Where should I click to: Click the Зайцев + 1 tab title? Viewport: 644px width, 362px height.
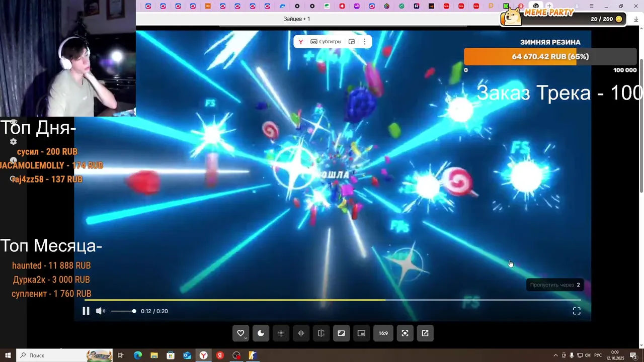coord(297,19)
